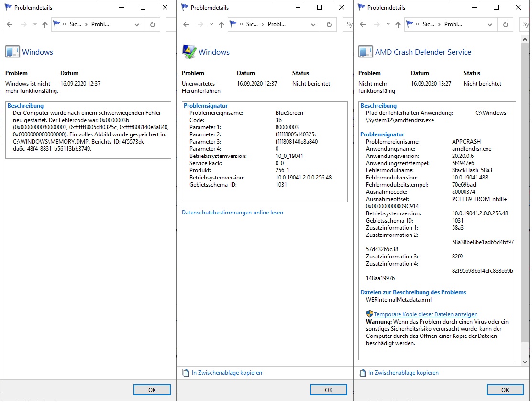Click OK in the first Problemdetails window
The height and width of the screenshot is (403, 532).
152,390
